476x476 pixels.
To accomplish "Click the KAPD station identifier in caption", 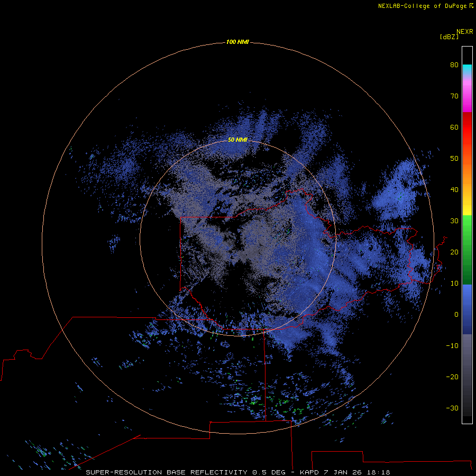I will coord(309,472).
